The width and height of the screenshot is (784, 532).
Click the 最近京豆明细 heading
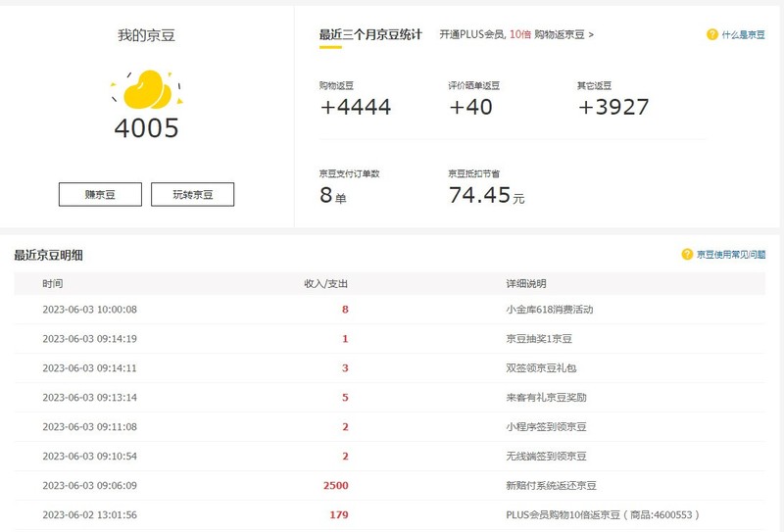pos(48,255)
